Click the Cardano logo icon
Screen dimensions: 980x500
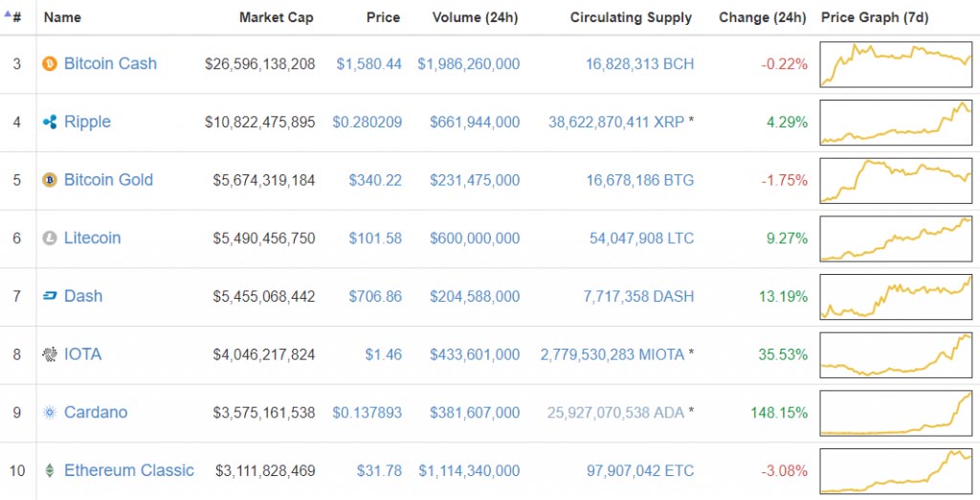click(50, 413)
